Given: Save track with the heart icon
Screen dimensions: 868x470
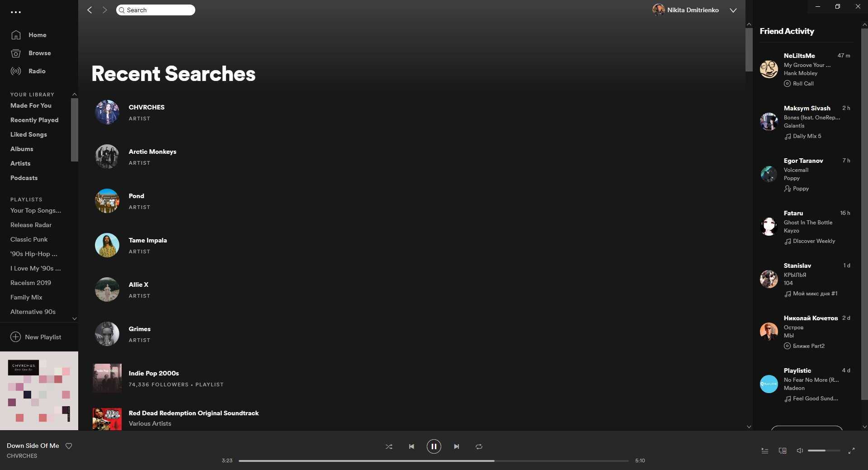Looking at the screenshot, I should point(69,446).
